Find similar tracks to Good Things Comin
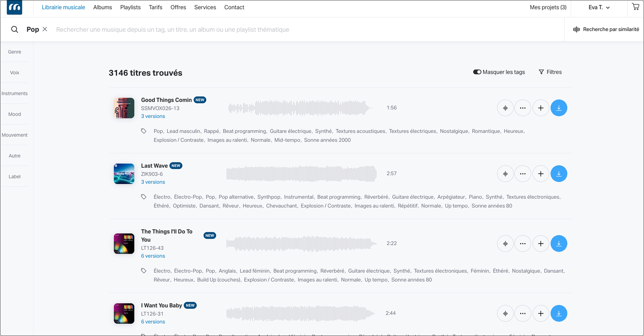 click(505, 108)
